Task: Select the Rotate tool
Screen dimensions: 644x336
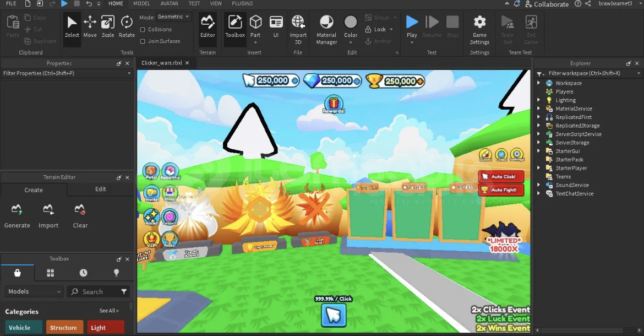Action: (x=127, y=26)
